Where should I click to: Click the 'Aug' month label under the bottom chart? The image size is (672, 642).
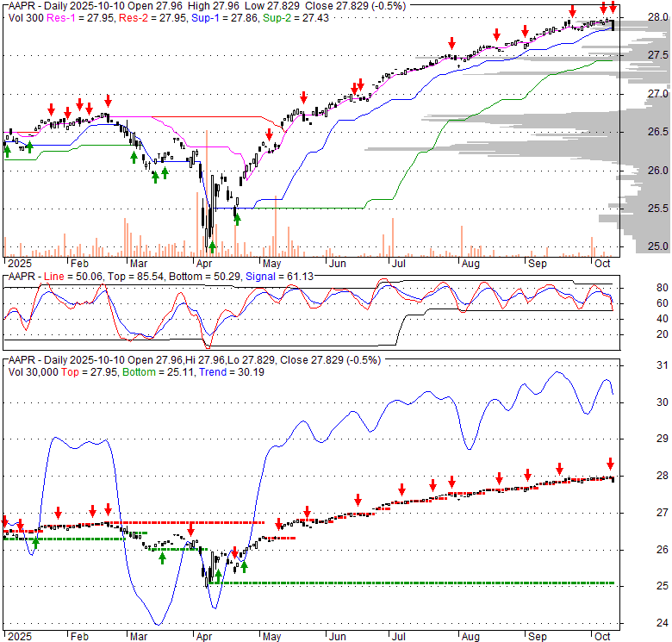click(470, 637)
